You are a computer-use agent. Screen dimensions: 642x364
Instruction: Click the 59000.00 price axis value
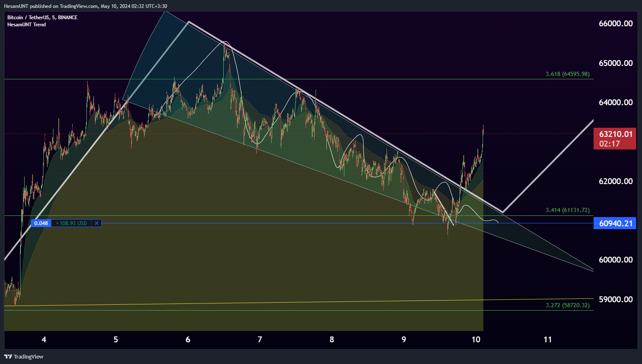616,299
